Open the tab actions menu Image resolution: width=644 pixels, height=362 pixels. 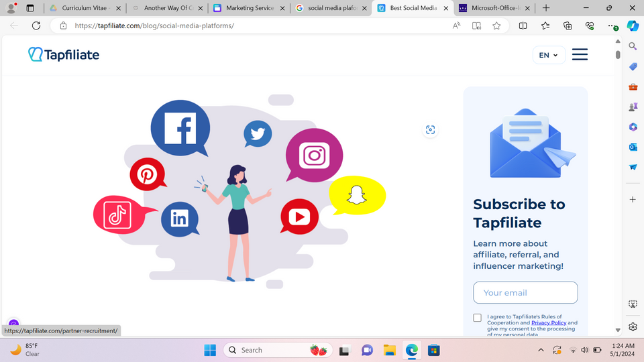point(30,8)
